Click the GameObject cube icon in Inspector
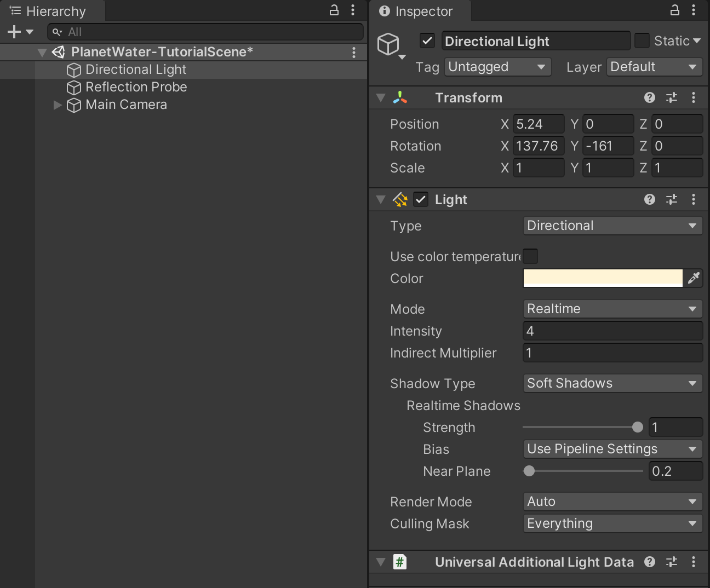 click(388, 44)
